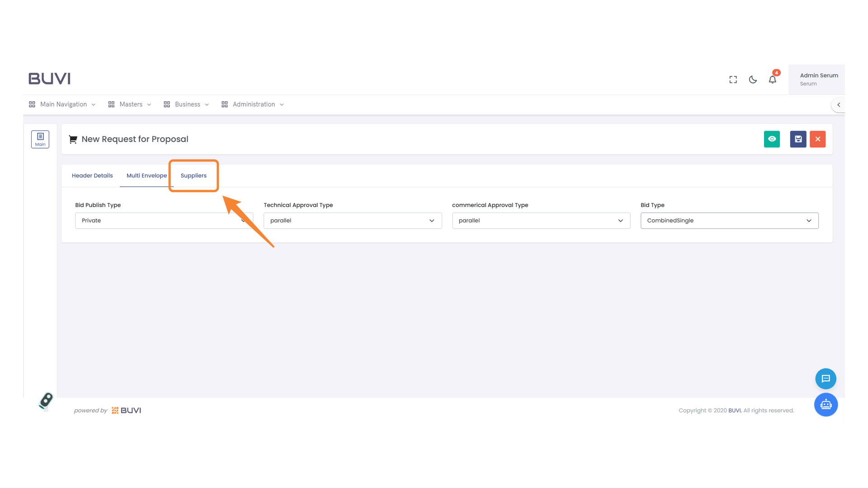Expand the Masters menu
This screenshot has height=488, width=868.
[x=131, y=104]
